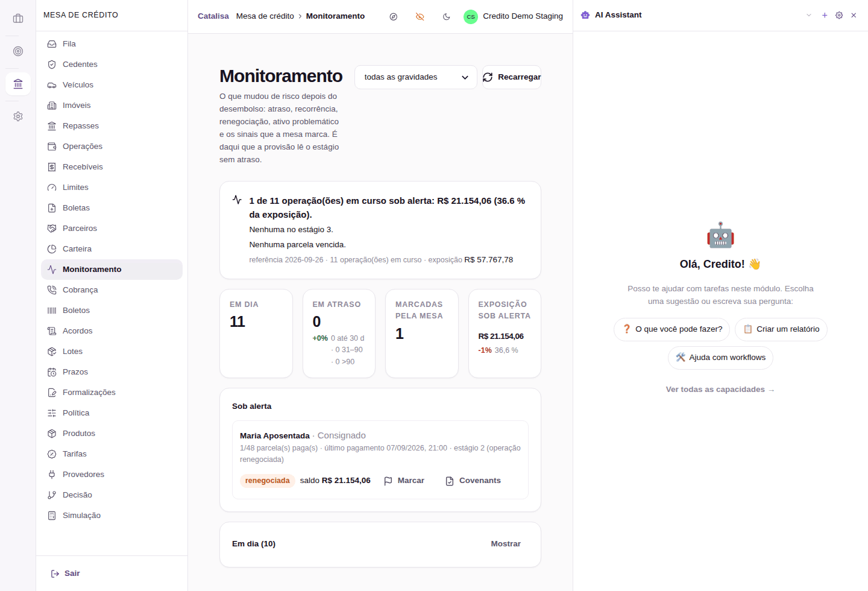Click the Maria Aposentada name
The width and height of the screenshot is (868, 591).
[x=275, y=436]
